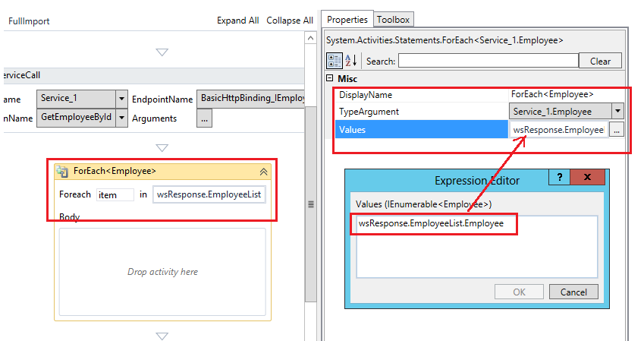Image resolution: width=644 pixels, height=341 pixels.
Task: Click the insertion triangle above the ServiceCall activity
Action: pyautogui.click(x=162, y=52)
